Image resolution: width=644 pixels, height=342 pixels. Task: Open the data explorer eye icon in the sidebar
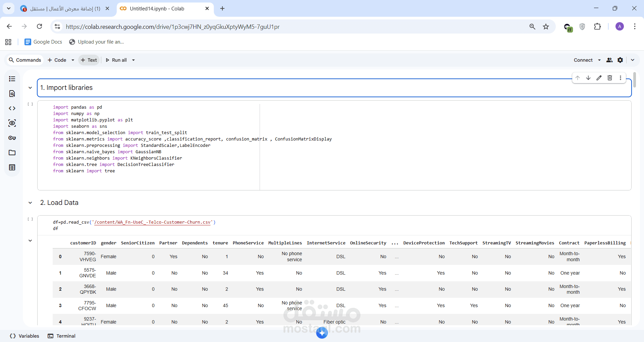(12, 123)
